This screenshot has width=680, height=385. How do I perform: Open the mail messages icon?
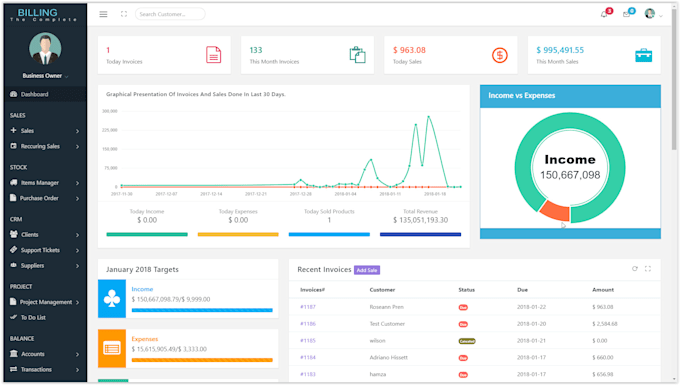click(626, 14)
